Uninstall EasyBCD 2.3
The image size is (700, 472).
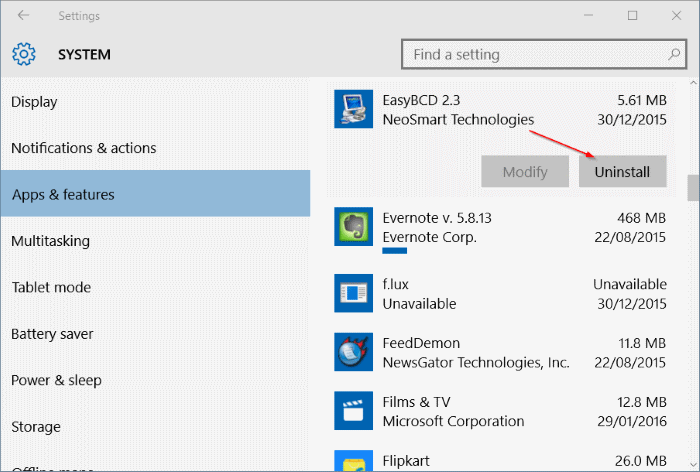click(x=622, y=171)
